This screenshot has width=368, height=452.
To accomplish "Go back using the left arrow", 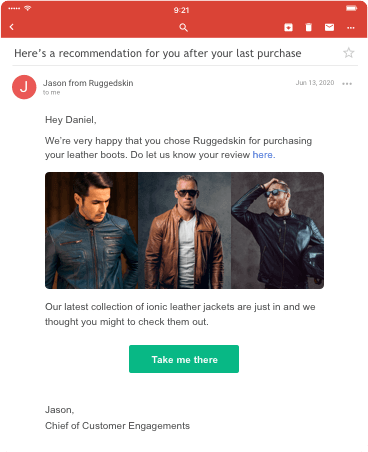I will pyautogui.click(x=12, y=27).
